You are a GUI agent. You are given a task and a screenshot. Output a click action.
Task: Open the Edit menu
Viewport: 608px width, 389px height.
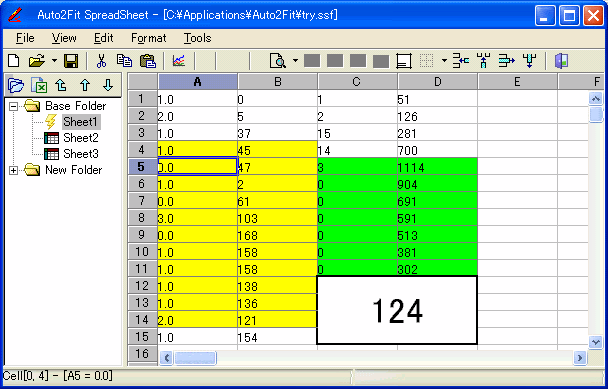104,38
